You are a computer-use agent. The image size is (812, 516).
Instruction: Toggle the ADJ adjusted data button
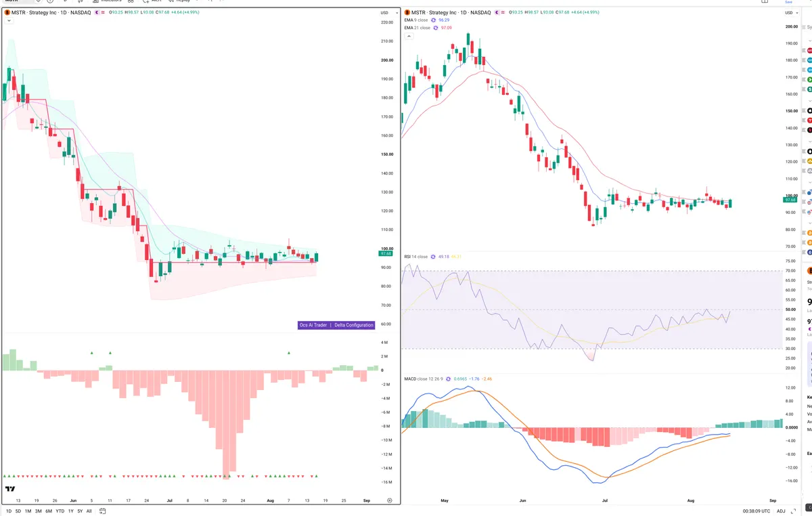(x=781, y=511)
